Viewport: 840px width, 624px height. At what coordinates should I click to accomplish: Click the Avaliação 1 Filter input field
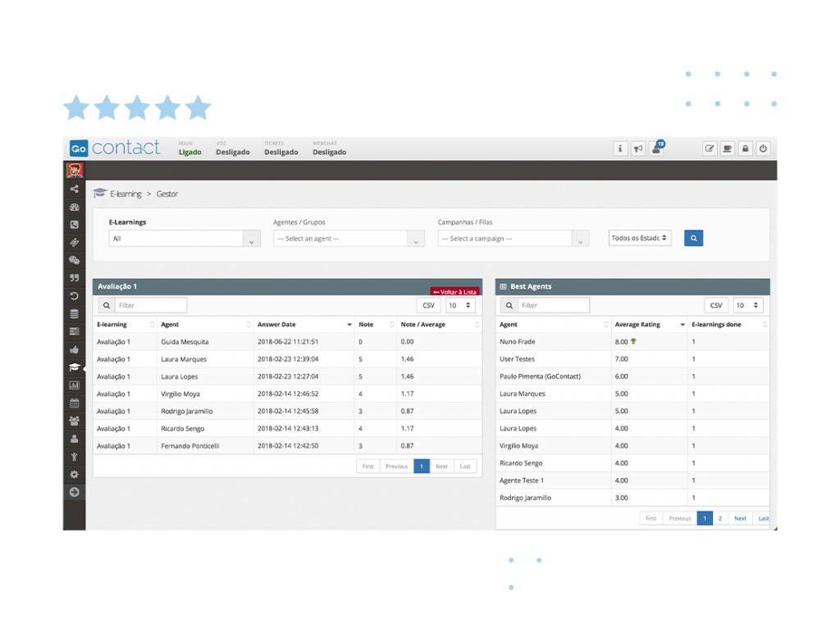click(151, 305)
